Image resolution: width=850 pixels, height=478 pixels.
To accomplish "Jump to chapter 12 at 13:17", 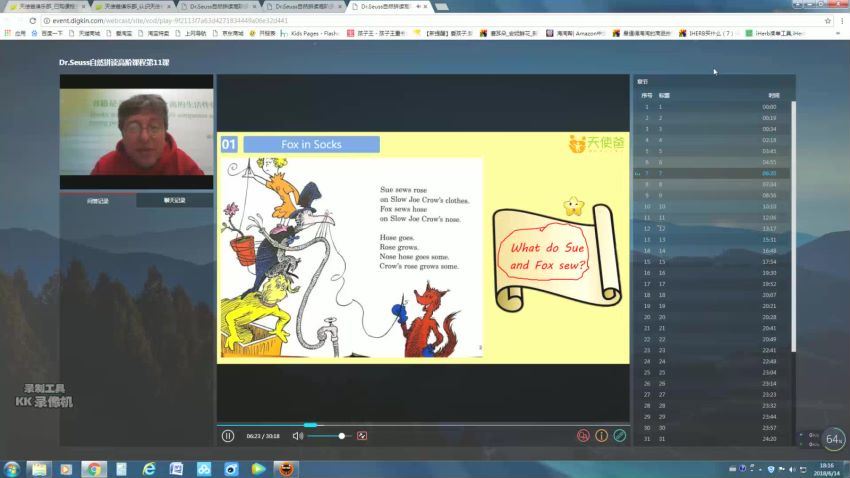I will (x=711, y=229).
